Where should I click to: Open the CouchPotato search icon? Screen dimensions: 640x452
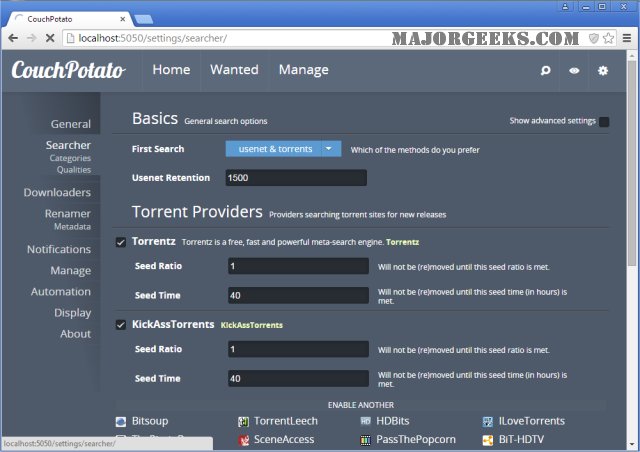point(545,71)
